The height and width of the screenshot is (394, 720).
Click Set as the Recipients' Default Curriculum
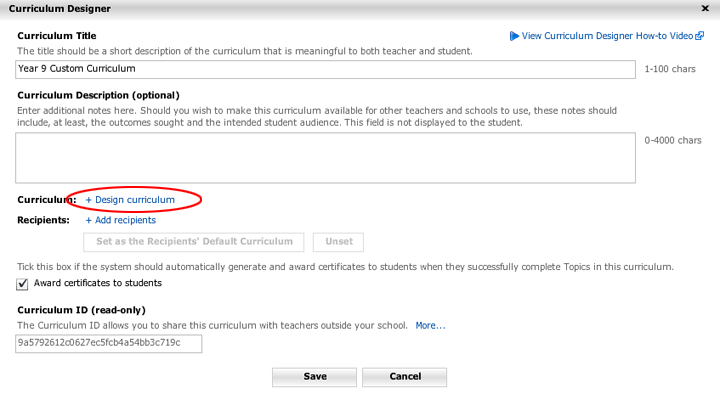coord(194,242)
